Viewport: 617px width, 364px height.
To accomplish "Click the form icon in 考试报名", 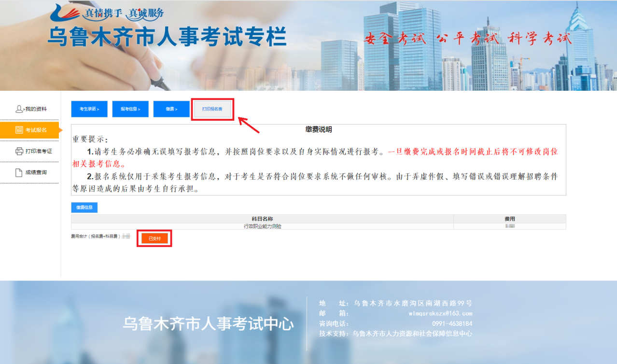I will point(19,130).
